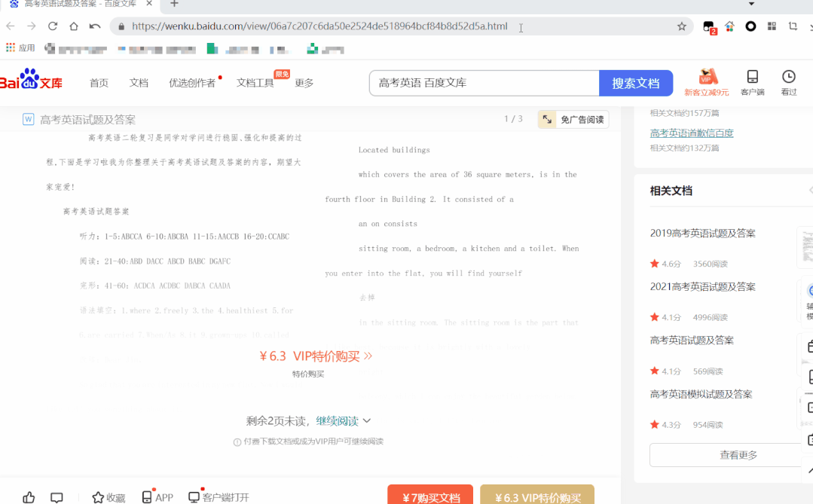The height and width of the screenshot is (504, 813).
Task: Open related doc 高考英语试题及答案 with 569阅读
Action: (692, 341)
